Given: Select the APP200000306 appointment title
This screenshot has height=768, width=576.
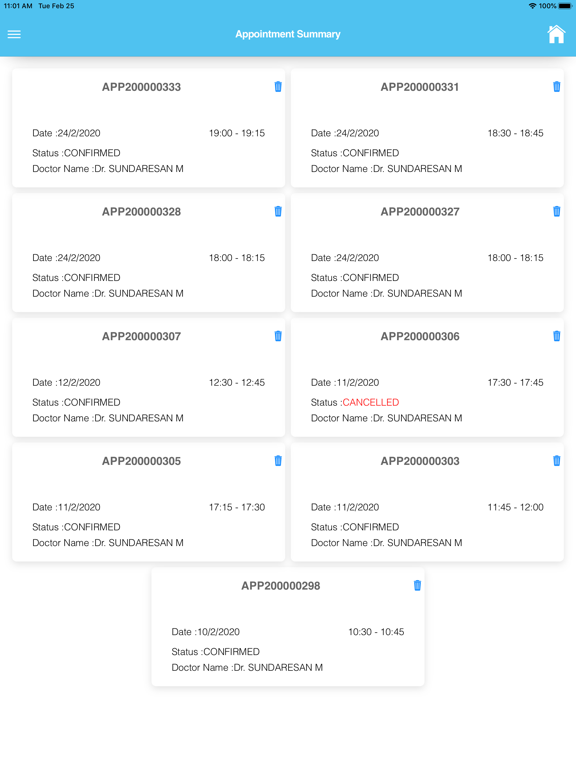Looking at the screenshot, I should 420,336.
